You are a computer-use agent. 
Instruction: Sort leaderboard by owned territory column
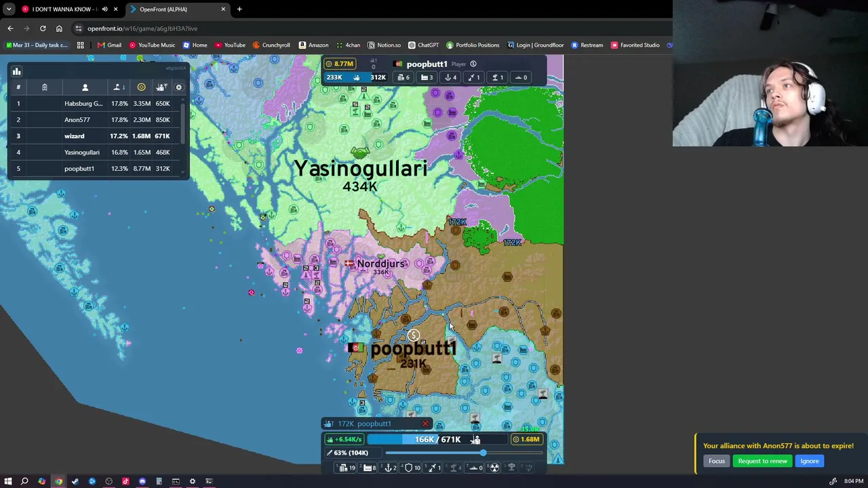(x=119, y=87)
